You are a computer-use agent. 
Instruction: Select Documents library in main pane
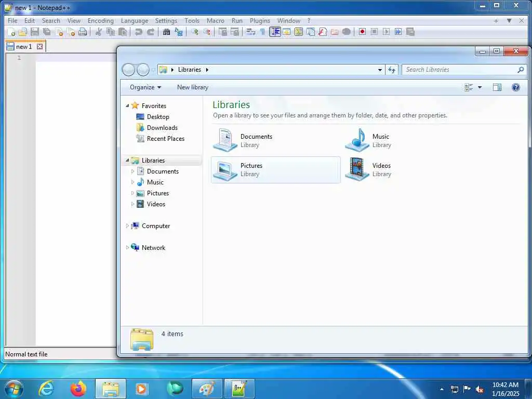coord(275,140)
